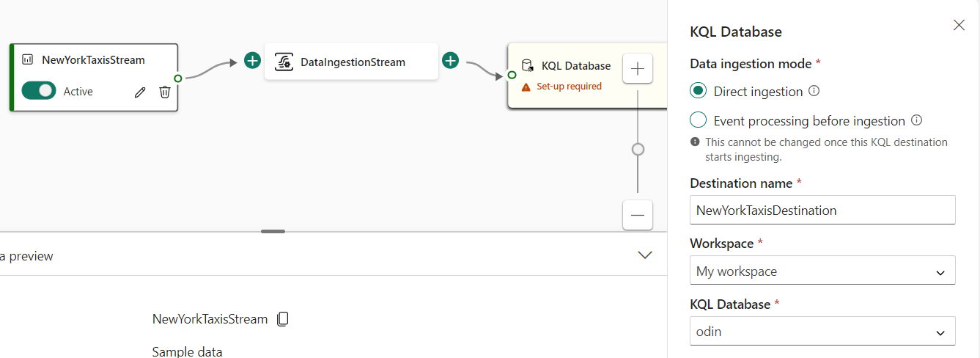Select the DataIngestionStream node
This screenshot has width=980, height=358.
click(351, 62)
